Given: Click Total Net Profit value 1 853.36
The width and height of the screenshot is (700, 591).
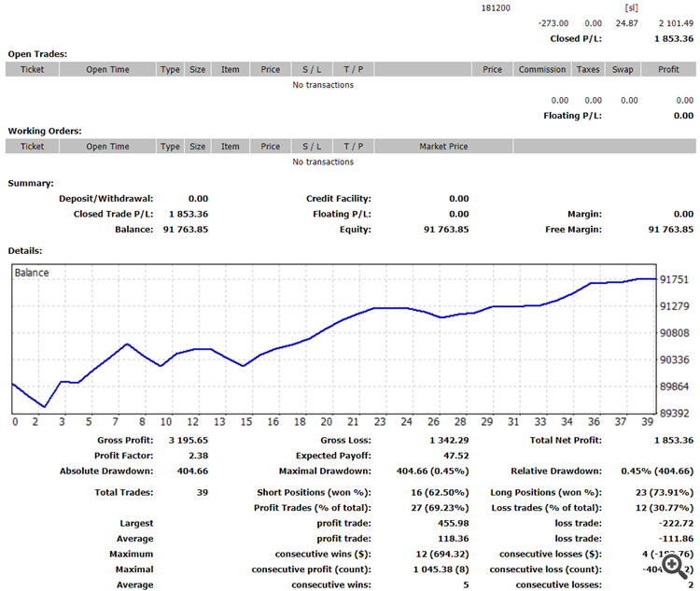Looking at the screenshot, I should pos(674,441).
